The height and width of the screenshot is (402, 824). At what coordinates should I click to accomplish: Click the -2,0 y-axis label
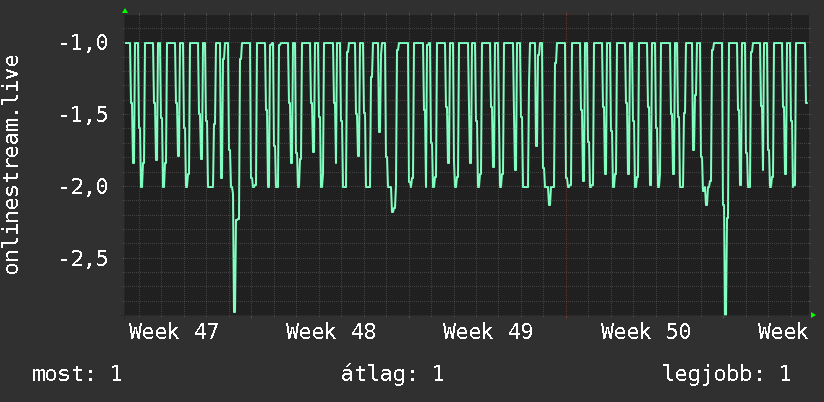tap(84, 187)
